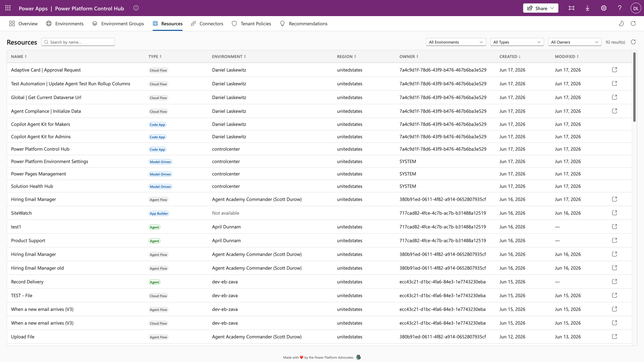Expand the All Owners dropdown
Screen dimensions: 644x362
pyautogui.click(x=575, y=42)
